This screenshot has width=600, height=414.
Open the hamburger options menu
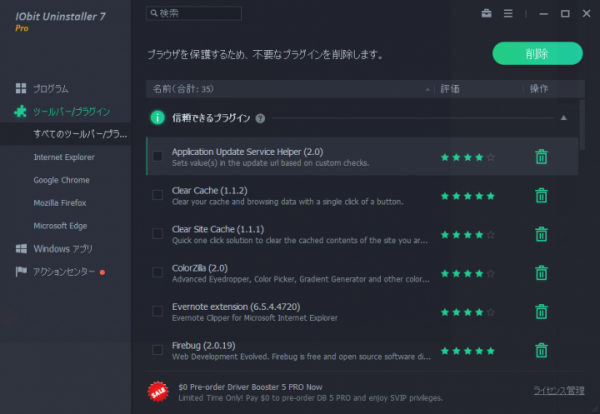[x=508, y=13]
